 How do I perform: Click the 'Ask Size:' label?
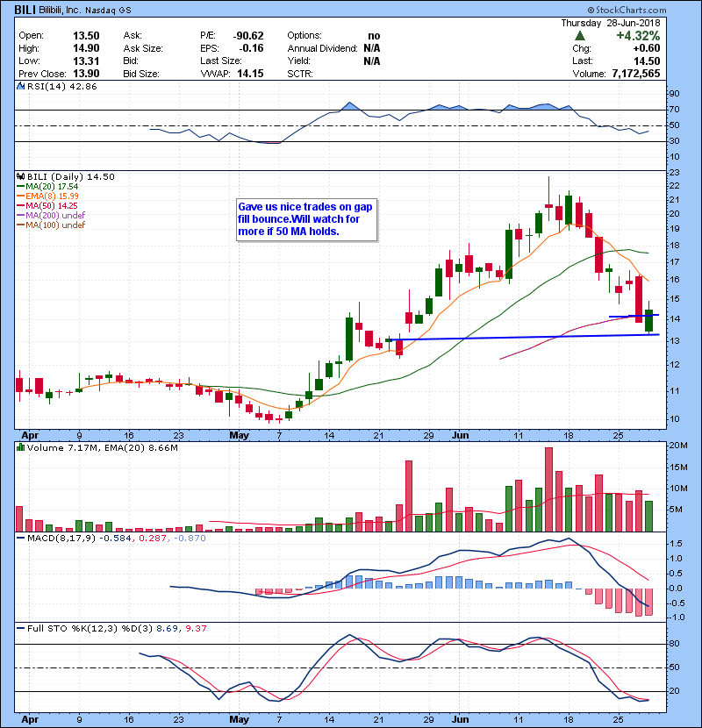tap(143, 48)
